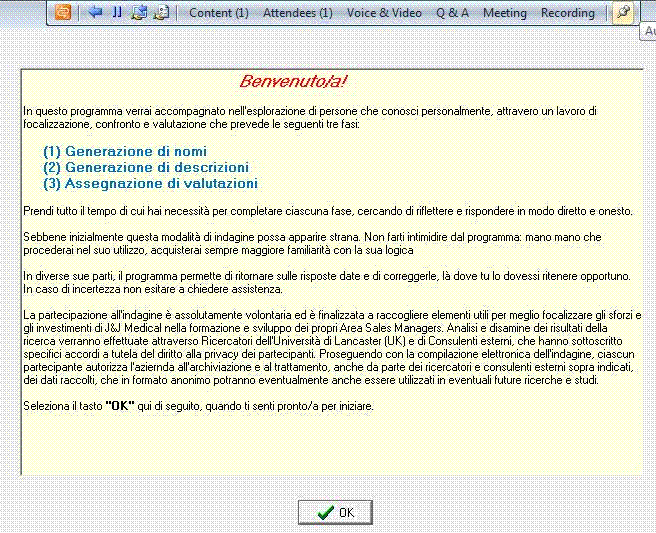Open the Voice & Video menu
This screenshot has height=533, width=656.
click(x=384, y=13)
